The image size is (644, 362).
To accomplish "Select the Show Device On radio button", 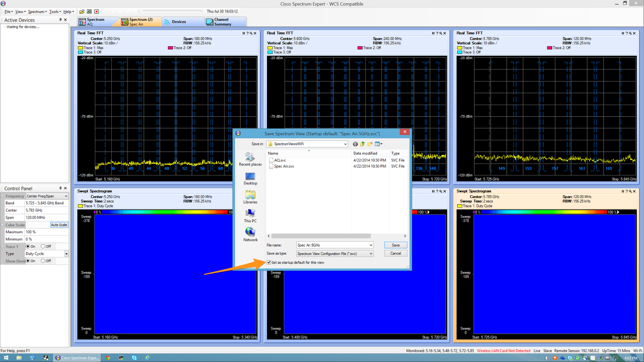I will pyautogui.click(x=28, y=261).
